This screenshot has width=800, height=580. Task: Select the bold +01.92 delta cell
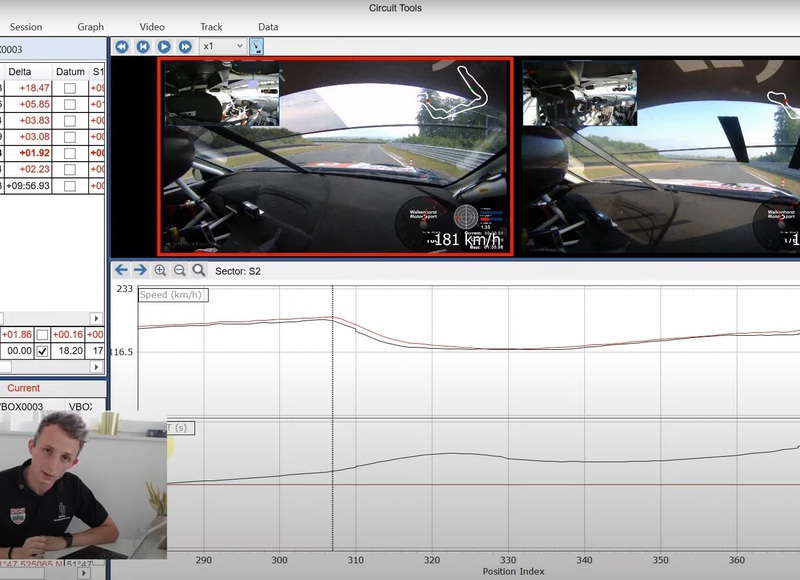click(x=28, y=153)
